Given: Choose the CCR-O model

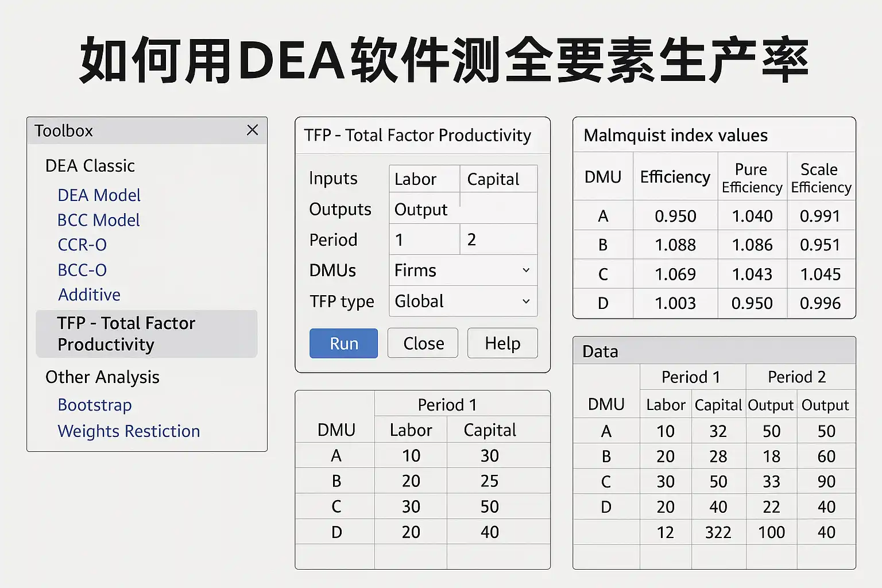Looking at the screenshot, I should point(82,245).
